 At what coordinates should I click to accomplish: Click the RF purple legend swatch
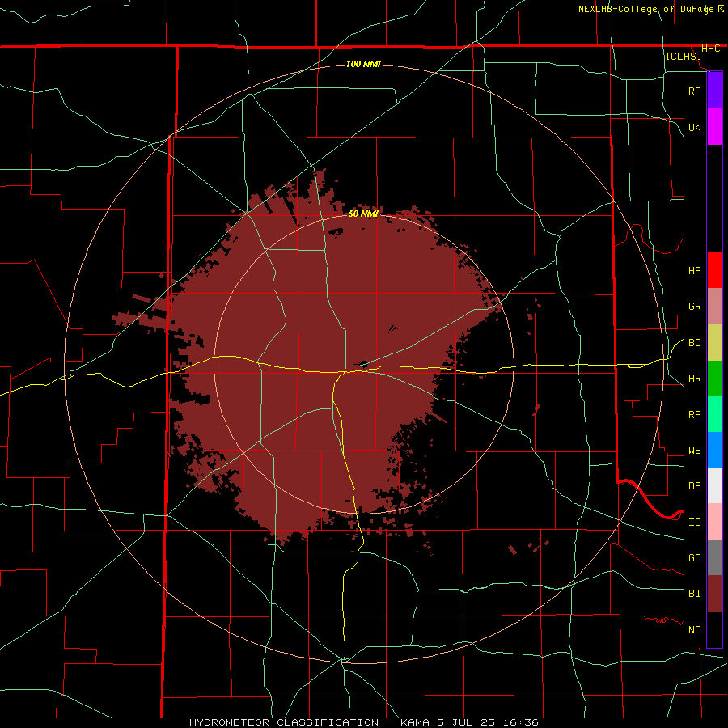click(714, 91)
